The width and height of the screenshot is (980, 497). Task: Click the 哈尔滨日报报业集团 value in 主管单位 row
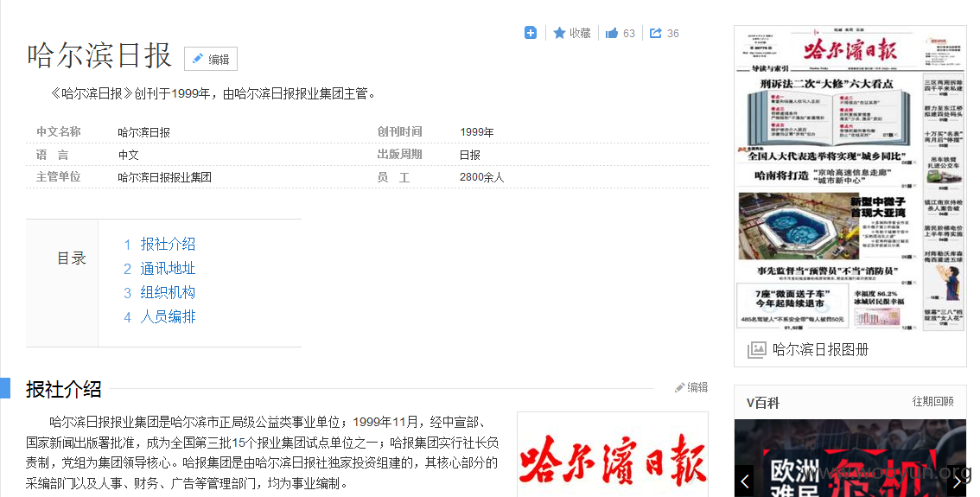coord(165,177)
